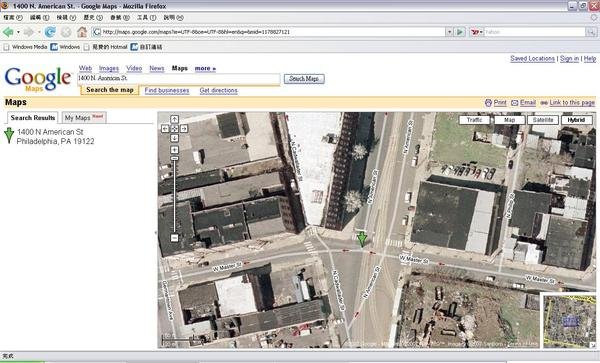The image size is (600, 363).
Task: Click the green Go arrow beside address bar
Action: coord(460,32)
